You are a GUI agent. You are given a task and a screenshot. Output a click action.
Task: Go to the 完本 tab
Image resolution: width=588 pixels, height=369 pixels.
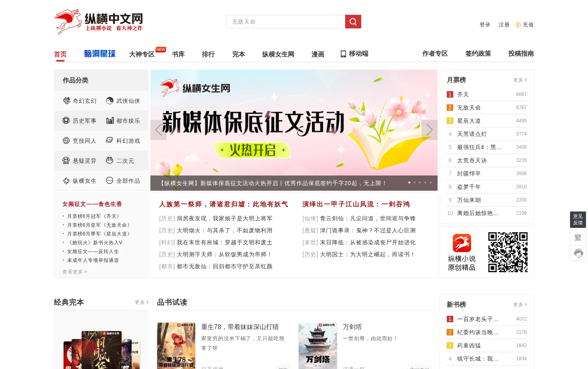pos(239,54)
